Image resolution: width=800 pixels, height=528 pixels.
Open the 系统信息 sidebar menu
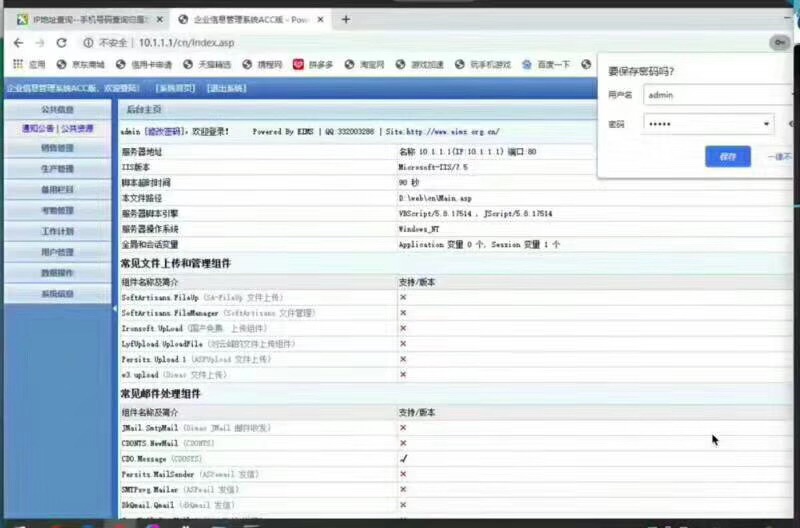pyautogui.click(x=57, y=294)
